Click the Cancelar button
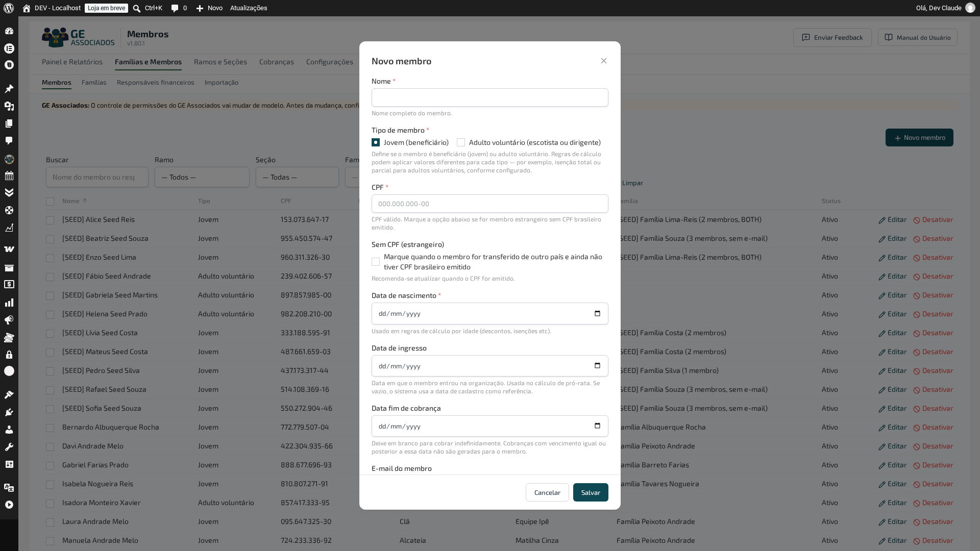 (x=547, y=492)
